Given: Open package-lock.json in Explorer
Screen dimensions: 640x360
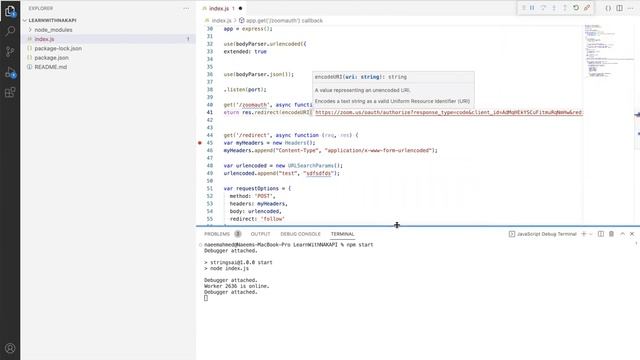Looking at the screenshot, I should pyautogui.click(x=58, y=49).
